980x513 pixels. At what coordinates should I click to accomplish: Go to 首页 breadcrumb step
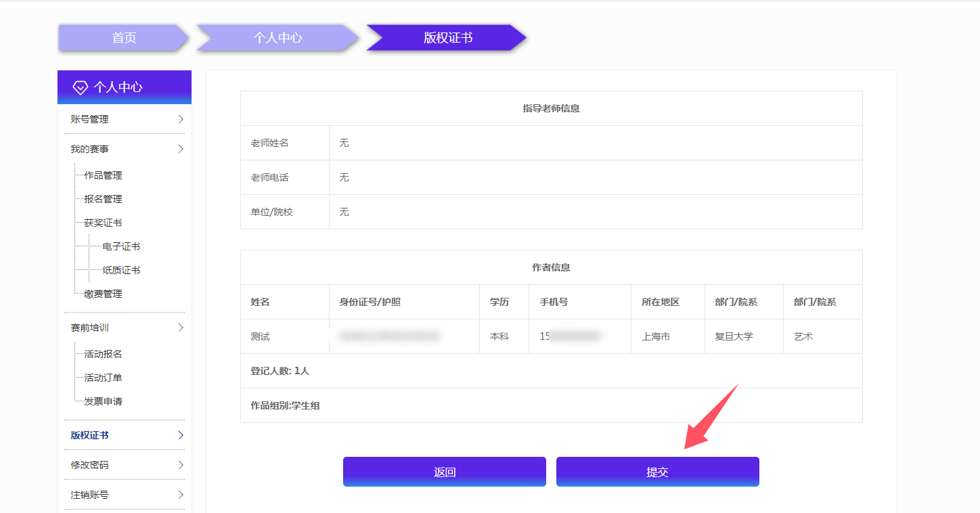(124, 38)
